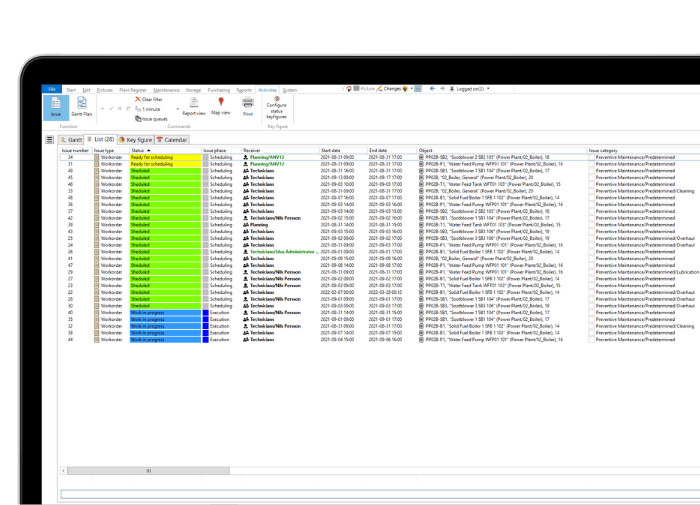Click the Issue phase column header
This screenshot has width=700, height=505.
(x=221, y=150)
